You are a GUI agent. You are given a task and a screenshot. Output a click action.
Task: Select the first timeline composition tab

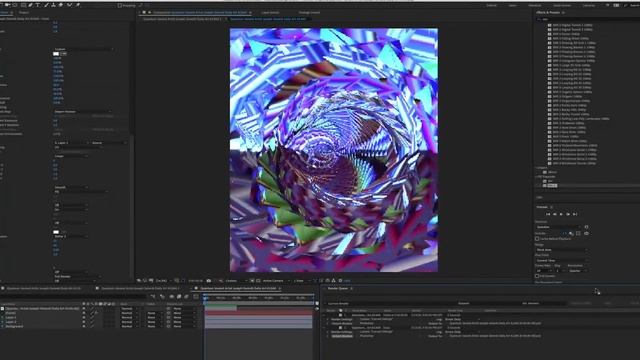pos(44,289)
